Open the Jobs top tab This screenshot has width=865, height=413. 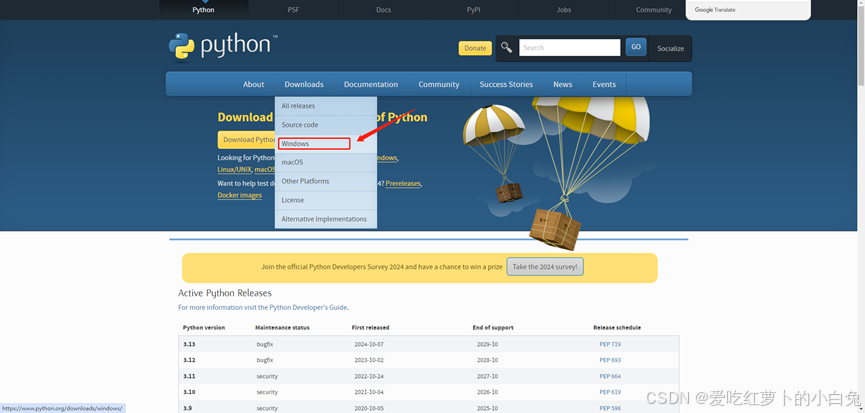pos(564,10)
